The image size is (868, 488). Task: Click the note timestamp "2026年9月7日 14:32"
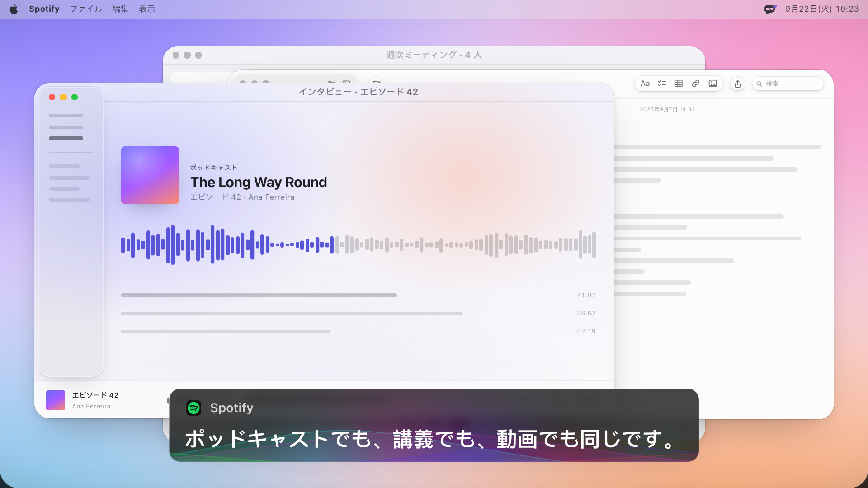click(667, 109)
